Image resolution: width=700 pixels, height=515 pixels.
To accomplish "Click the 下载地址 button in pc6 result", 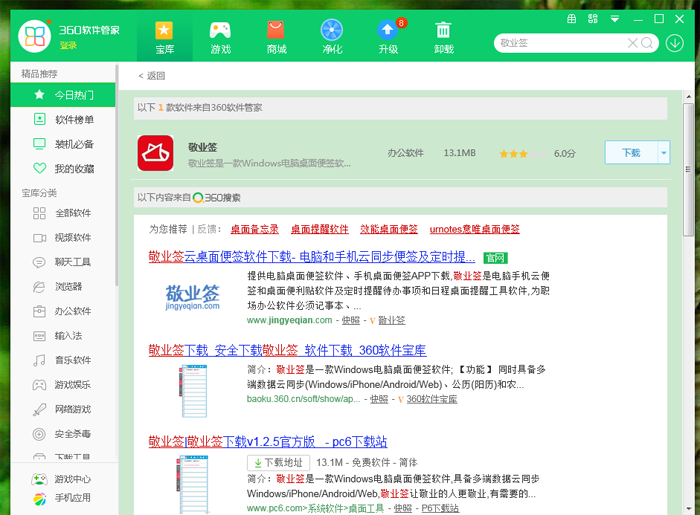I will [x=278, y=463].
